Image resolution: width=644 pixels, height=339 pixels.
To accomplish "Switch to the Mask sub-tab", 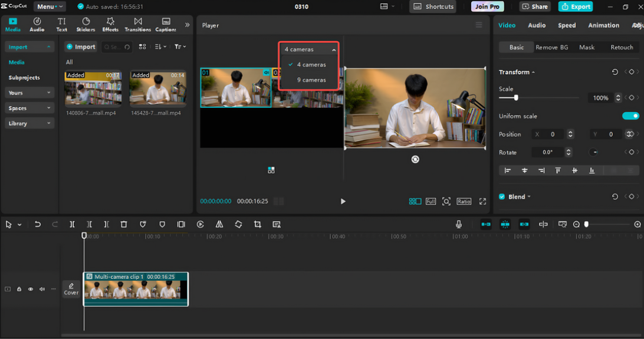I will (x=586, y=47).
